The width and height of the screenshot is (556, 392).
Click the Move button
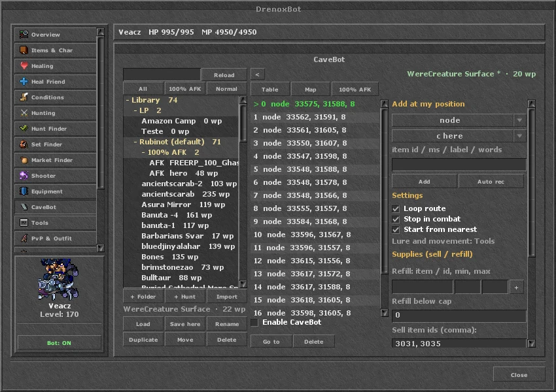point(184,339)
